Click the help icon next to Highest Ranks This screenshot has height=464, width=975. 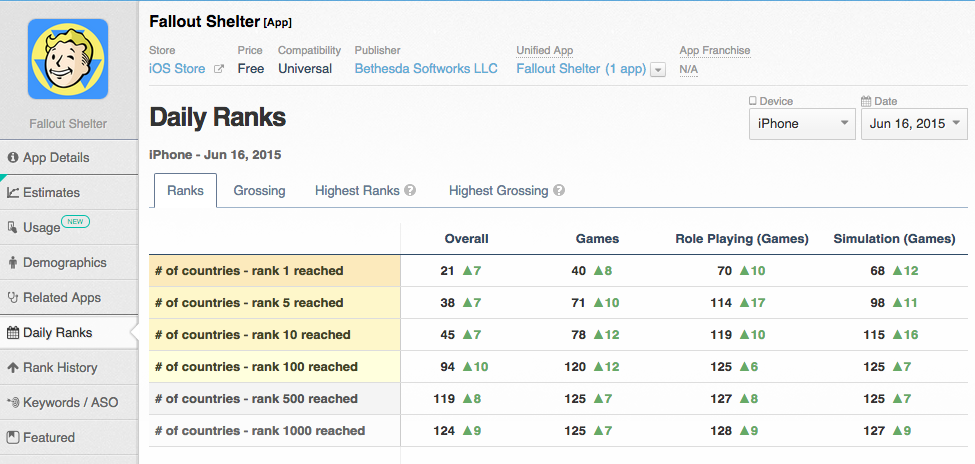[410, 190]
